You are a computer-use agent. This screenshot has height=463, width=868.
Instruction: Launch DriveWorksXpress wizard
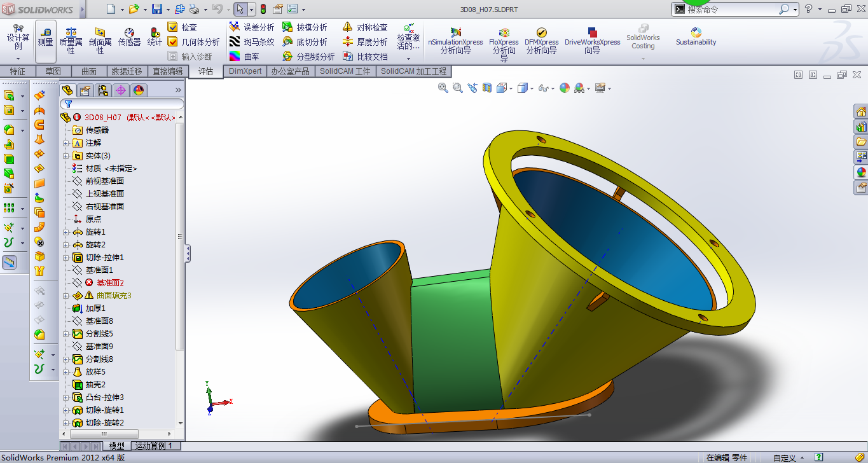pos(592,41)
